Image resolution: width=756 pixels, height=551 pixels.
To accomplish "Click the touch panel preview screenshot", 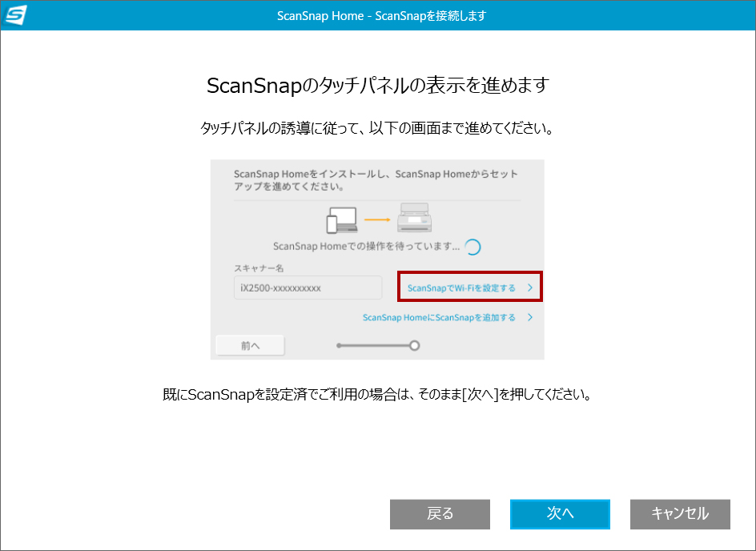I will pos(377,258).
